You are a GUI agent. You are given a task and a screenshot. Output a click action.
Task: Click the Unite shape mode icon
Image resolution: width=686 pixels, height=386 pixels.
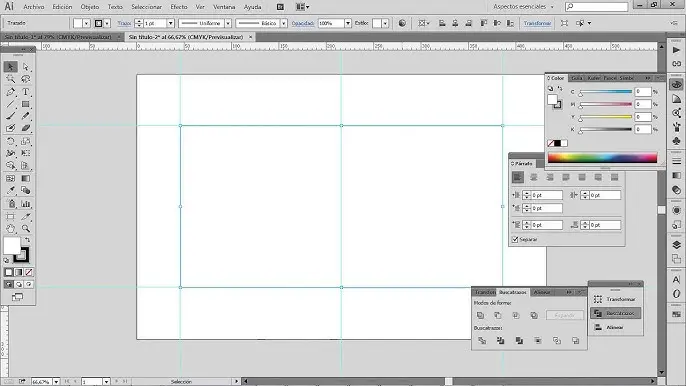[480, 315]
